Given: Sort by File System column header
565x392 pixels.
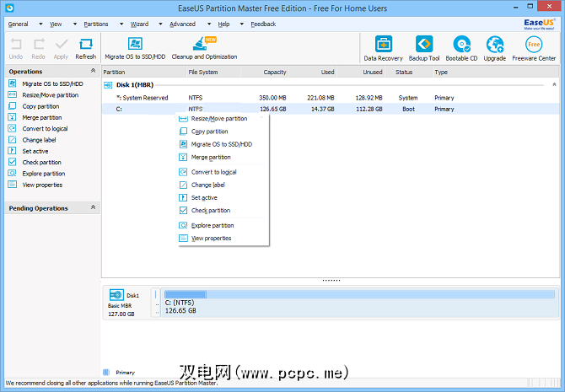Looking at the screenshot, I should click(213, 72).
